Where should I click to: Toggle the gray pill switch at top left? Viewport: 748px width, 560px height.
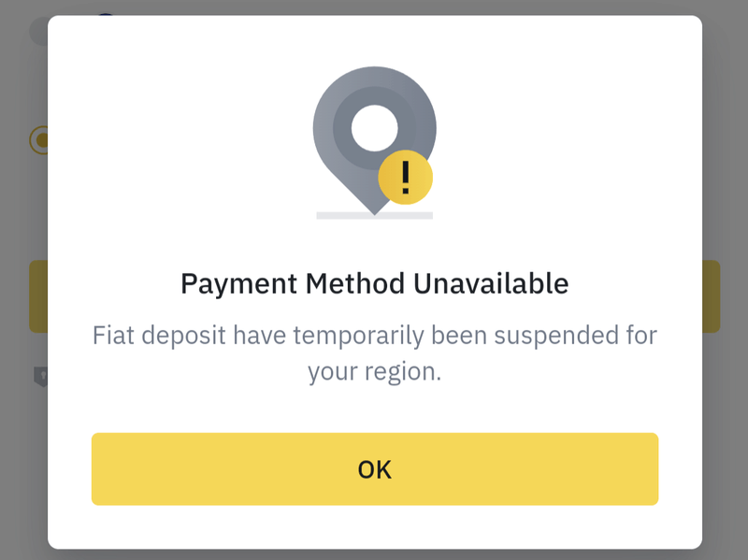tap(39, 32)
